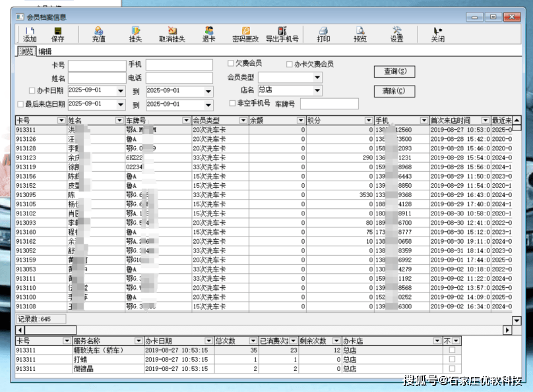The image size is (533, 392).
Task: Open the 设置 (Settings) toolbar icon
Action: click(396, 34)
